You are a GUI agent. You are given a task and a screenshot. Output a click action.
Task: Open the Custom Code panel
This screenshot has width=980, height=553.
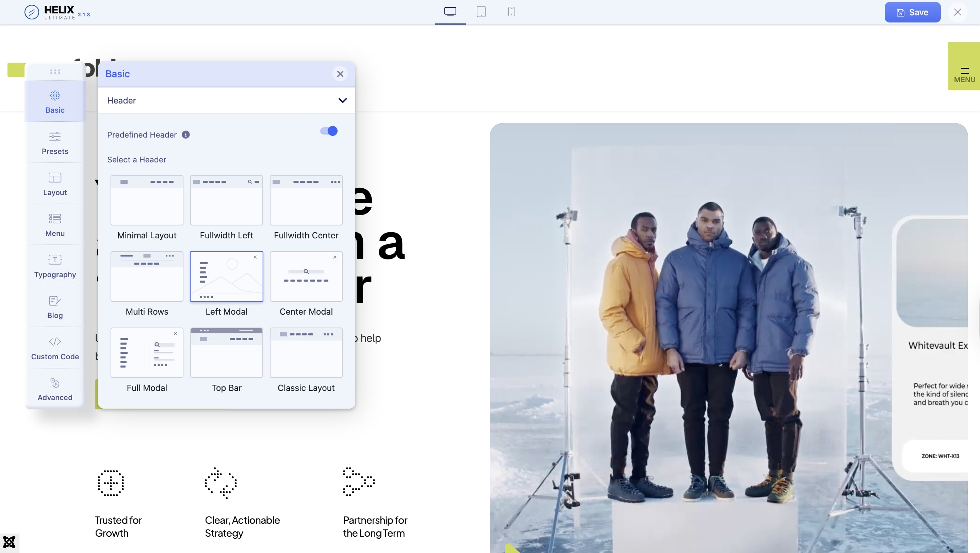coord(55,348)
